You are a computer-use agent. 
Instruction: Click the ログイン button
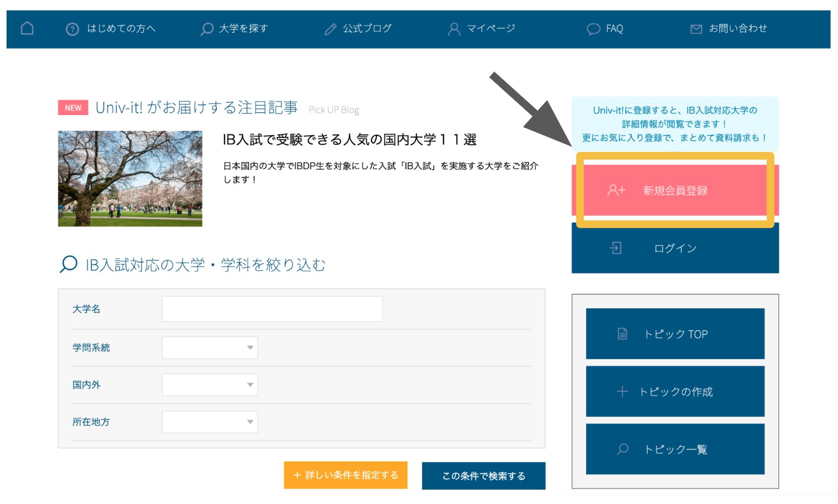(x=675, y=248)
